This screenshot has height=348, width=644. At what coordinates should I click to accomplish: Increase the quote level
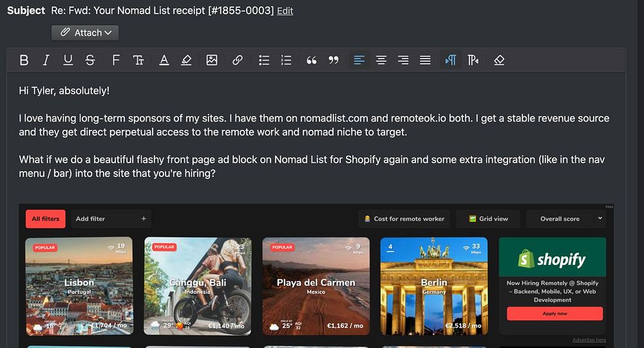(x=312, y=60)
